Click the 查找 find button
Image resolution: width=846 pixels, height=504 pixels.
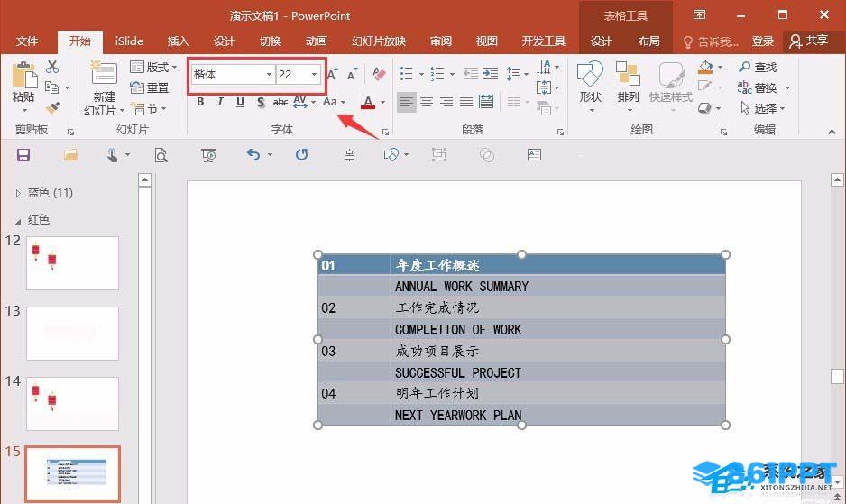[758, 67]
